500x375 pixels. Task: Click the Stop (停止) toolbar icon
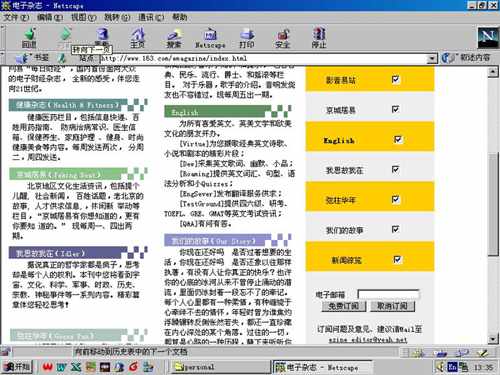(x=319, y=37)
